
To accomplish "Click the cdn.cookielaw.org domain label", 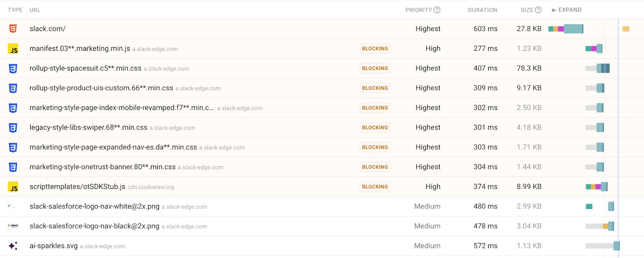I will pyautogui.click(x=151, y=187).
